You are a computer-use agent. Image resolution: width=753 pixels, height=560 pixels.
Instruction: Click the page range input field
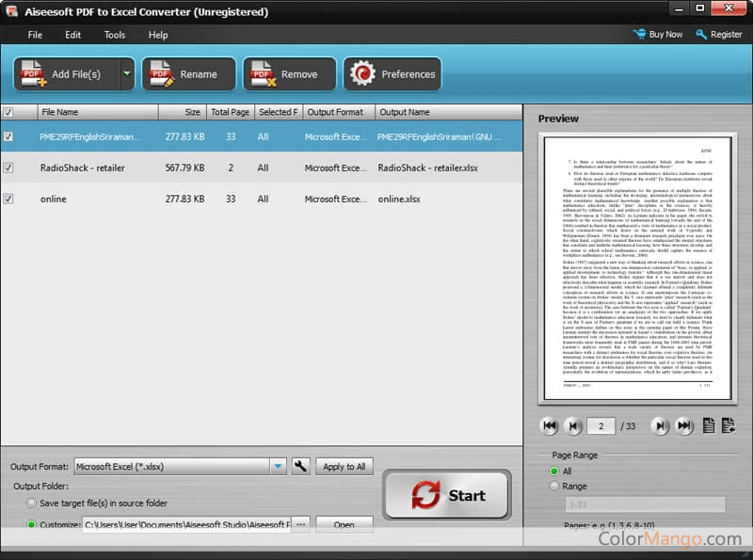pos(645,504)
